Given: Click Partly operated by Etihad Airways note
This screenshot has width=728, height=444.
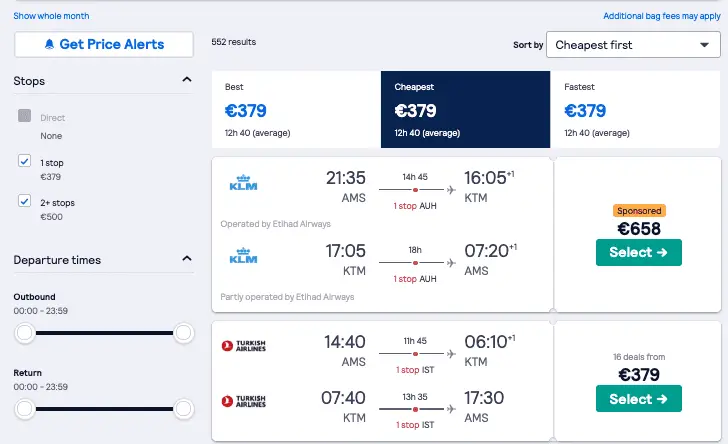Looking at the screenshot, I should point(287,297).
